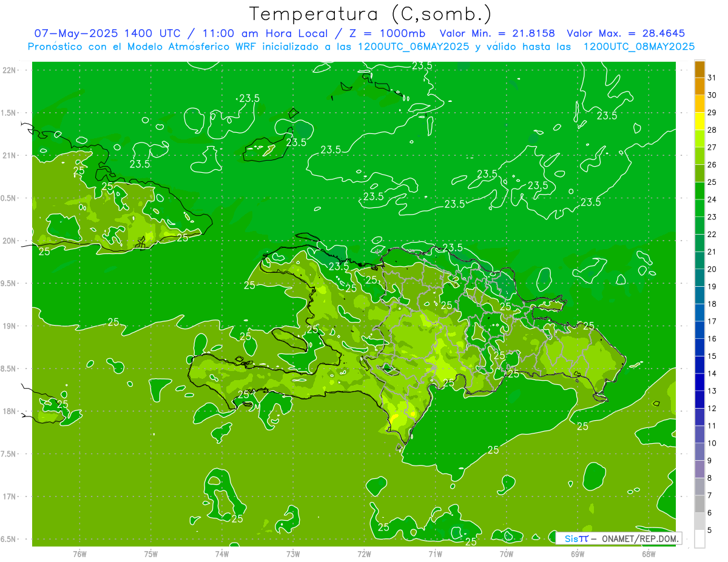The width and height of the screenshot is (728, 562).
Task: Click the orange swatch between 30 and 31
Action: (699, 87)
